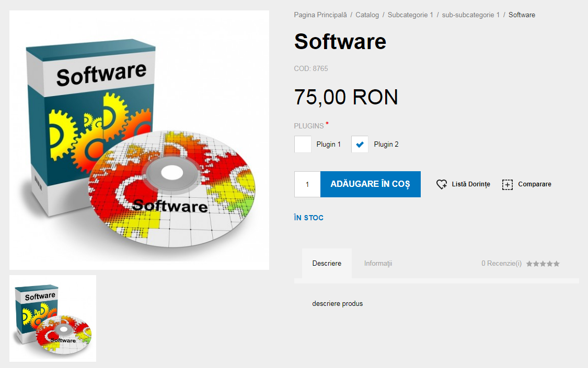Check the Plugin 1 checkbox

303,144
